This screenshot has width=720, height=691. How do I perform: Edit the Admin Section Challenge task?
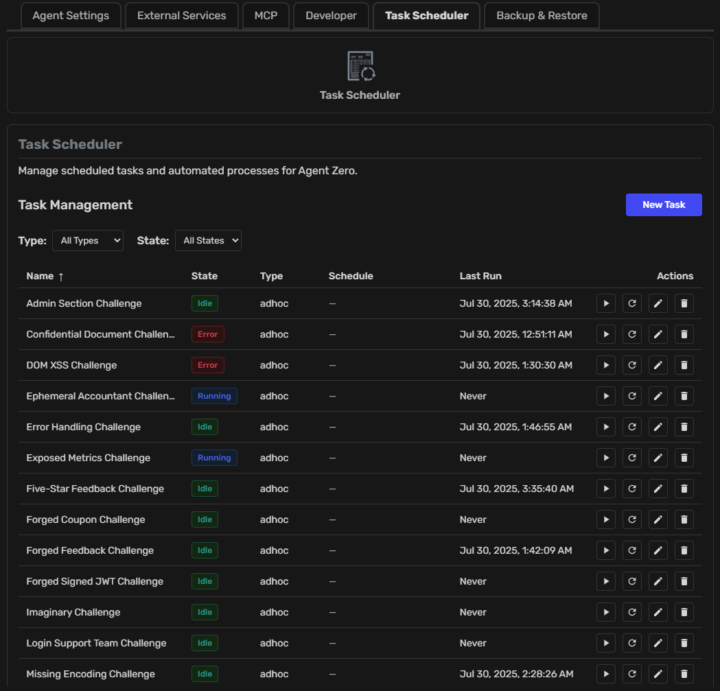point(658,303)
